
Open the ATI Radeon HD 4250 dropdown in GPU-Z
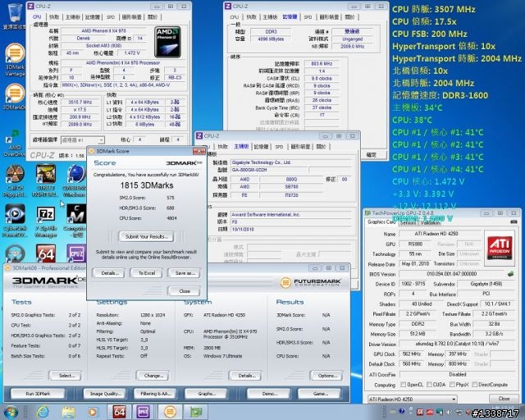412,399
